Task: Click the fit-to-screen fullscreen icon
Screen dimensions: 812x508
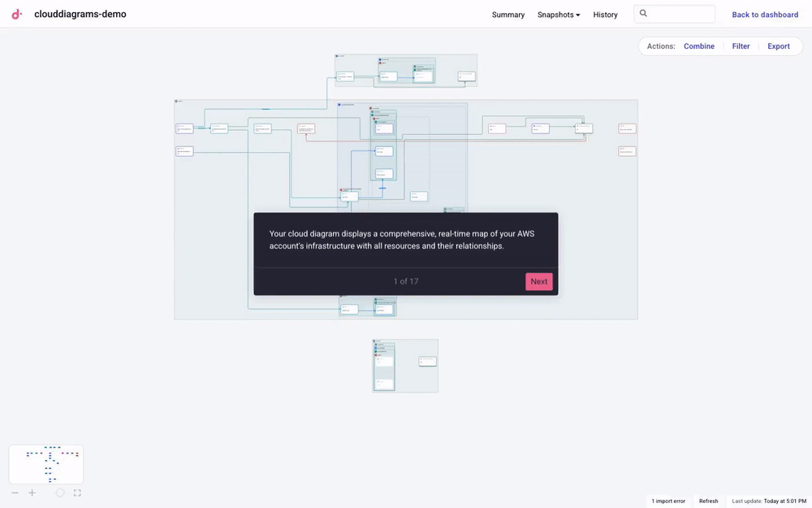Action: tap(77, 493)
